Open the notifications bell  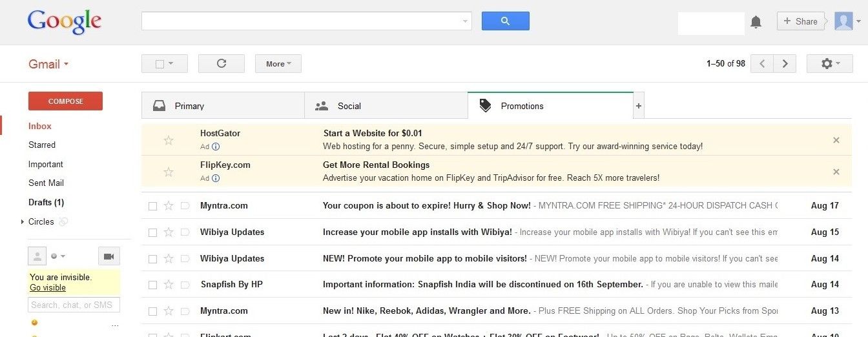click(x=756, y=22)
